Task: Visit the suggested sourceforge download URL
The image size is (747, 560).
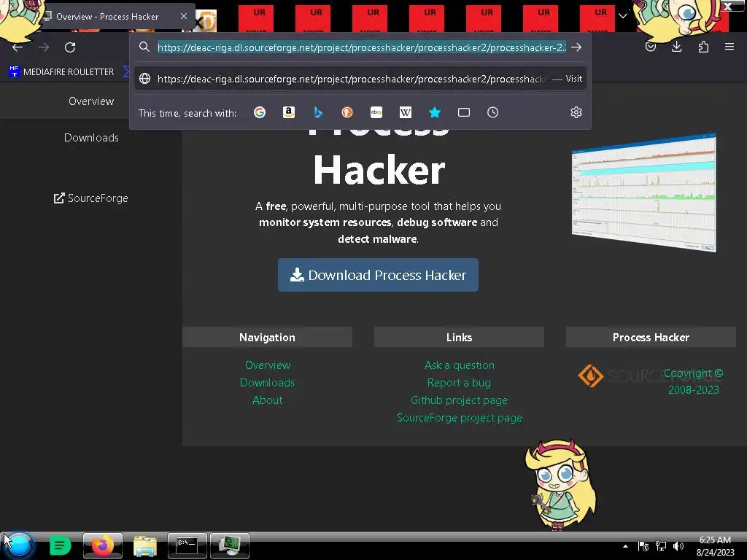Action: pyautogui.click(x=360, y=79)
